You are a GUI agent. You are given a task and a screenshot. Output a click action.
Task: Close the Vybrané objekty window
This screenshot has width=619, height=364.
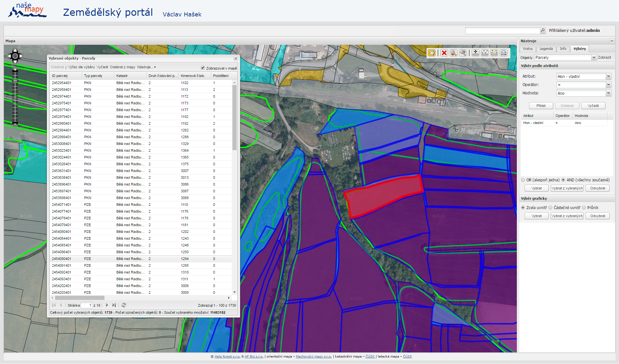point(236,58)
